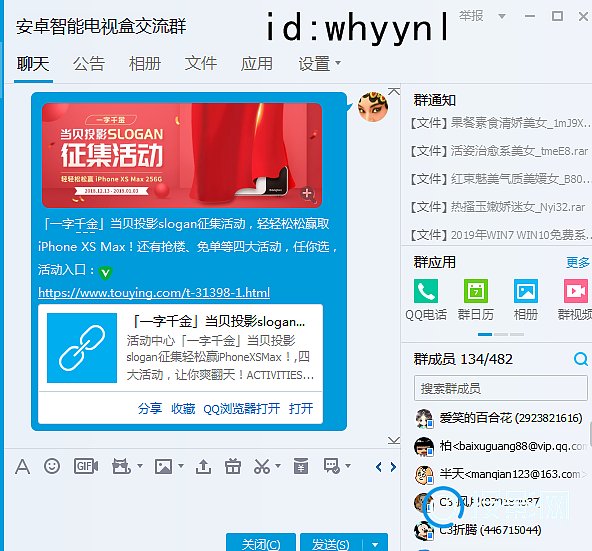Click the link chain icon in preview card
Image resolution: width=592 pixels, height=551 pixels.
[x=82, y=348]
